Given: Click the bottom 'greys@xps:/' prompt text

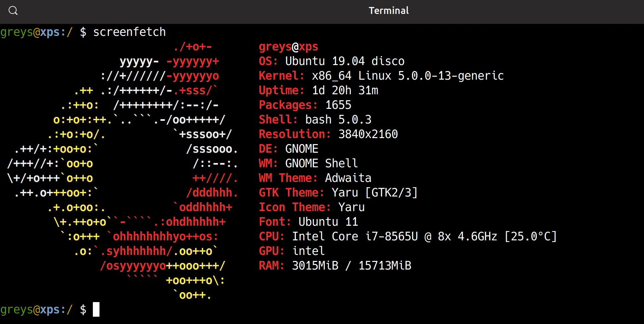Looking at the screenshot, I should tap(36, 310).
